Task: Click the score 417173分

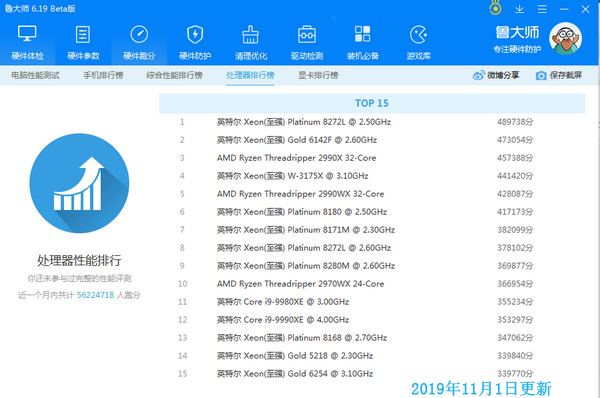Action: pyautogui.click(x=515, y=212)
